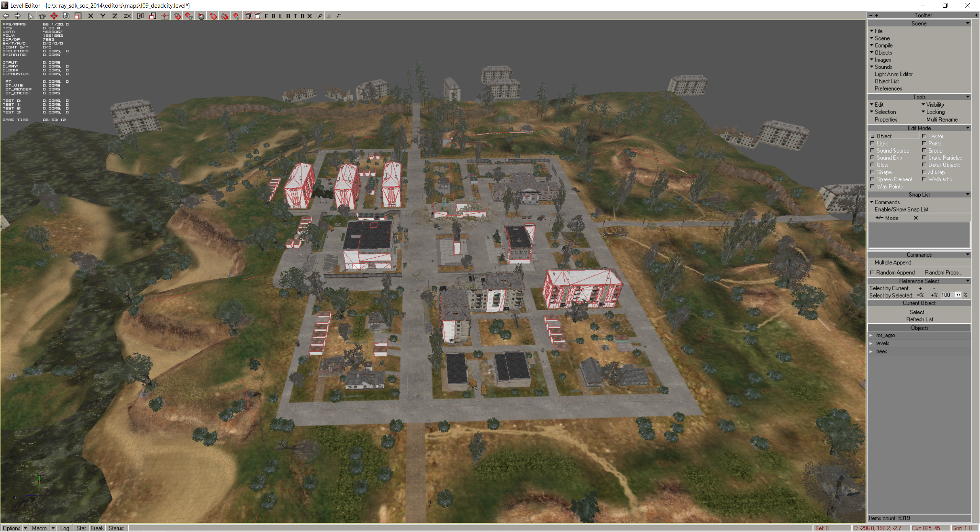Switch to Right view R button
Viewport: 980px width, 532px height.
click(288, 16)
